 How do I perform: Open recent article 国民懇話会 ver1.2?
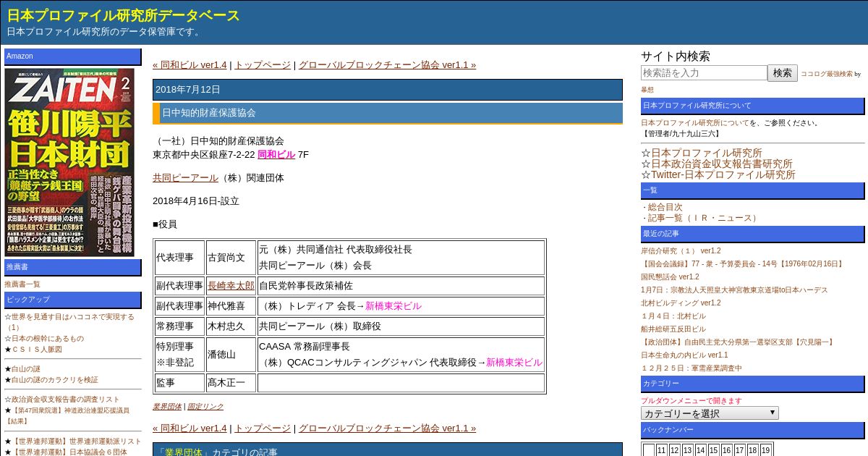tap(670, 277)
